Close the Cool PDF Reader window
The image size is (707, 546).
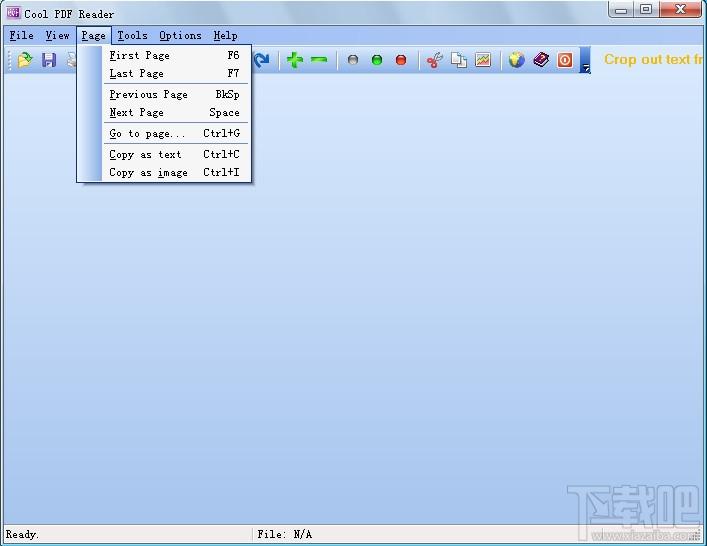(x=680, y=9)
